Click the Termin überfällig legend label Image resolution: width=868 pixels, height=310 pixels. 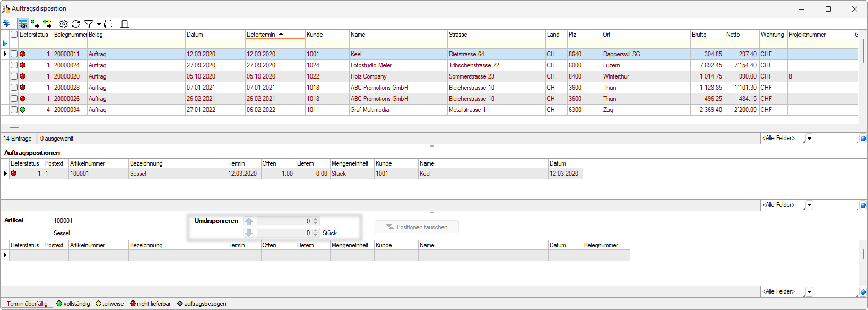click(x=27, y=304)
